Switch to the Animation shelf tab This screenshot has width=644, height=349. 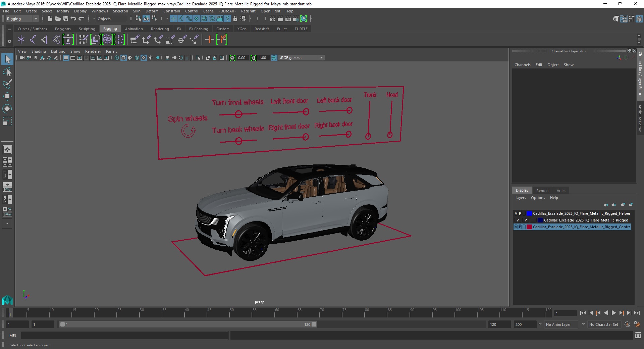pos(134,29)
